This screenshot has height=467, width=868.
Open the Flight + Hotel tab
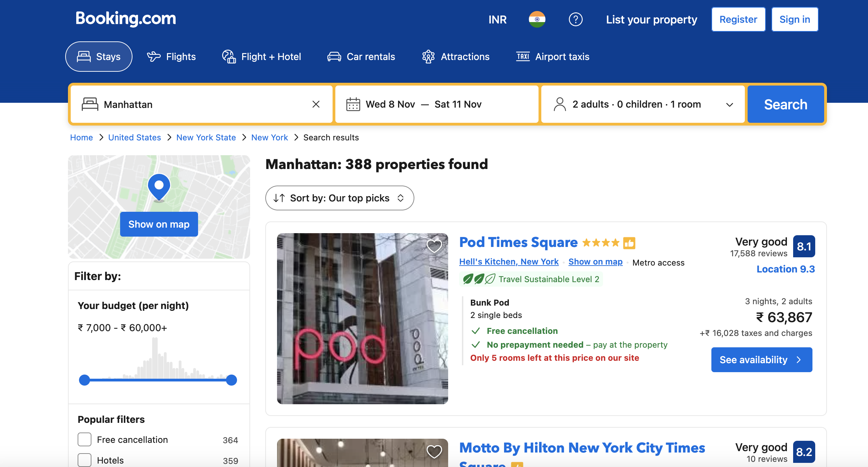click(x=262, y=57)
